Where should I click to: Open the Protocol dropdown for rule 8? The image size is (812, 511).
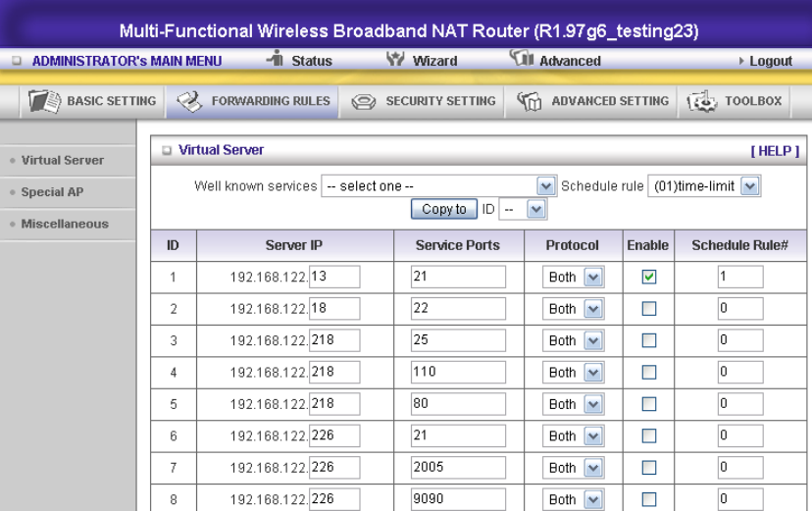pos(574,499)
